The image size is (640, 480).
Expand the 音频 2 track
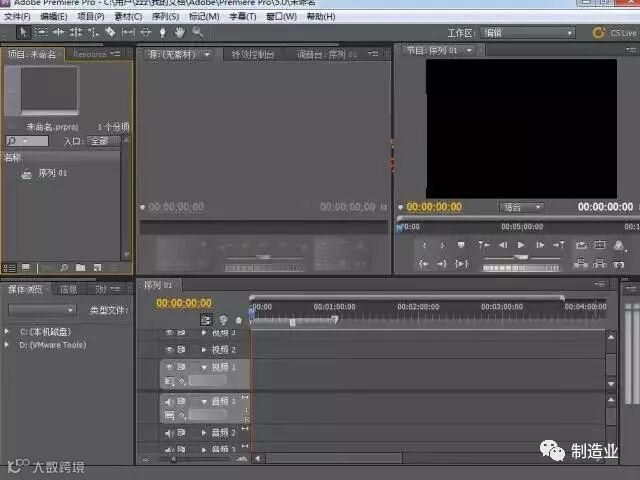pyautogui.click(x=204, y=432)
